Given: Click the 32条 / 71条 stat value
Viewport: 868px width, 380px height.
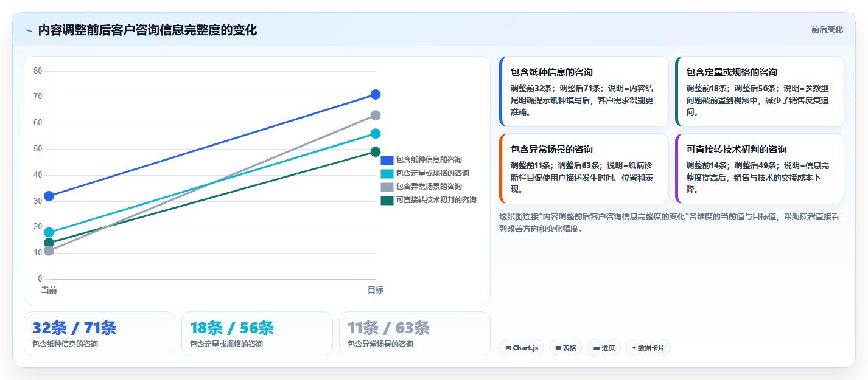Looking at the screenshot, I should [x=74, y=328].
